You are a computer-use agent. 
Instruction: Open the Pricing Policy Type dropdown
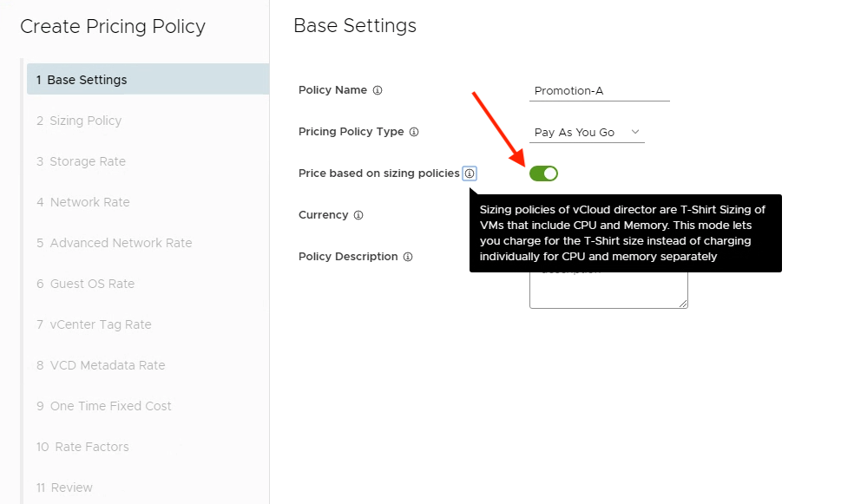(587, 133)
